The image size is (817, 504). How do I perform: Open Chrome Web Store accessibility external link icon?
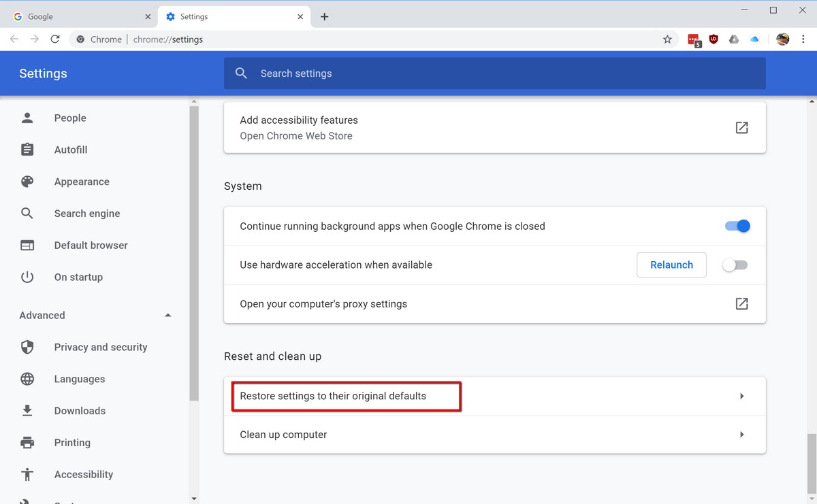coord(741,128)
